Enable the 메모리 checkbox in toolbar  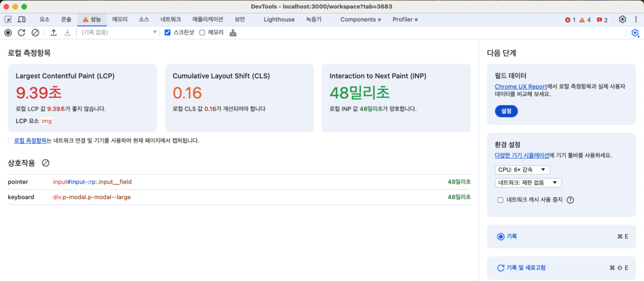(202, 32)
